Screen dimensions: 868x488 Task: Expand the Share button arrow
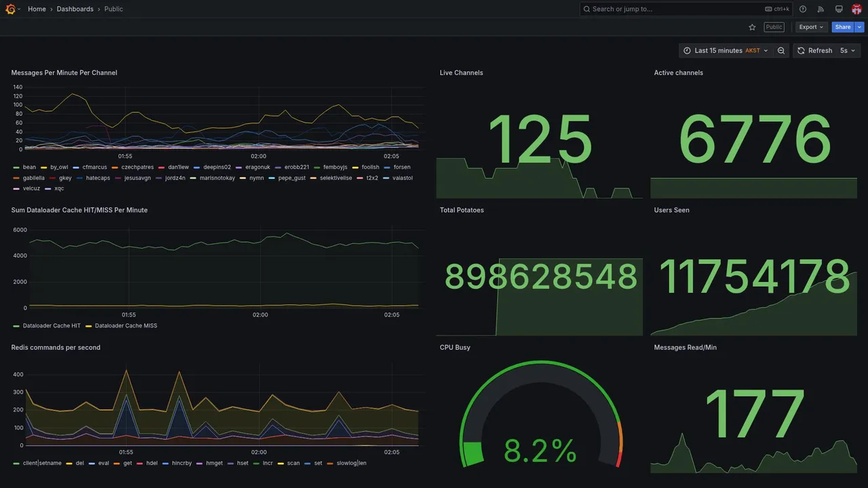[x=860, y=27]
